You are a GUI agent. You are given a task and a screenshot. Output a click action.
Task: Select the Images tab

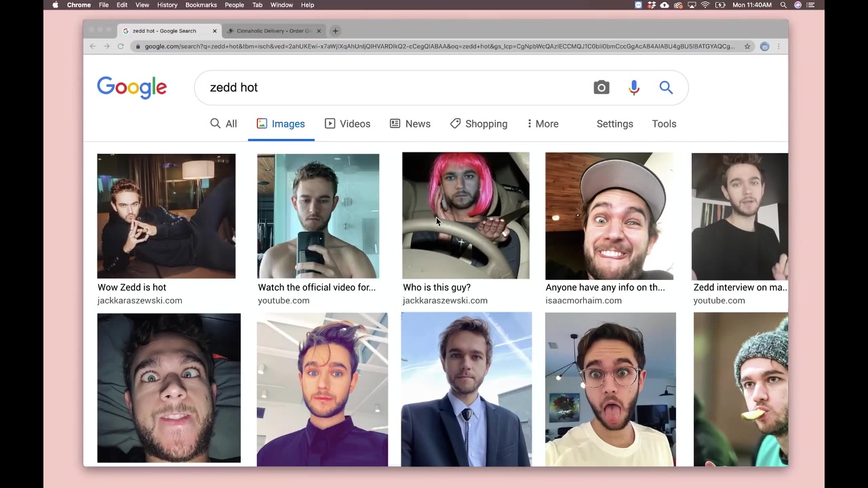coord(281,123)
